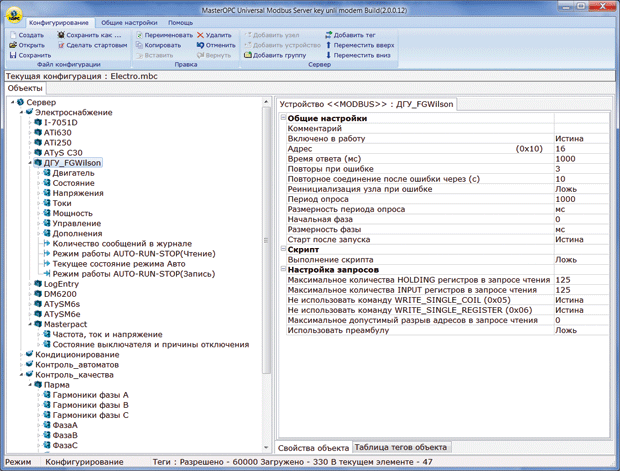Screen dimensions: 620x471
Task: Collapse the Скрипт property section
Action: [283, 249]
